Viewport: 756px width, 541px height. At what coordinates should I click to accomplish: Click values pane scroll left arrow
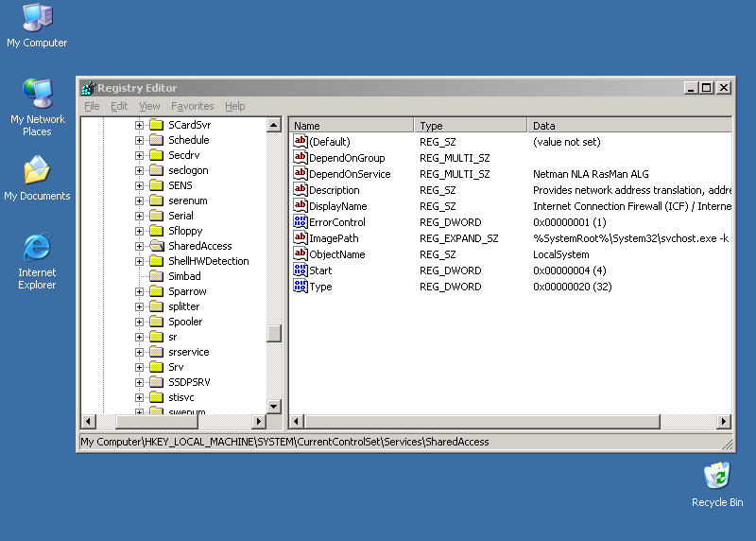point(297,421)
